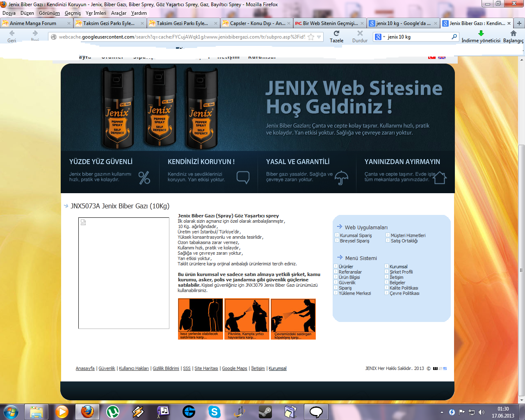Click the Kullanıcı Hakları footer link
Viewport: 525px width, 420px height.
(x=134, y=368)
